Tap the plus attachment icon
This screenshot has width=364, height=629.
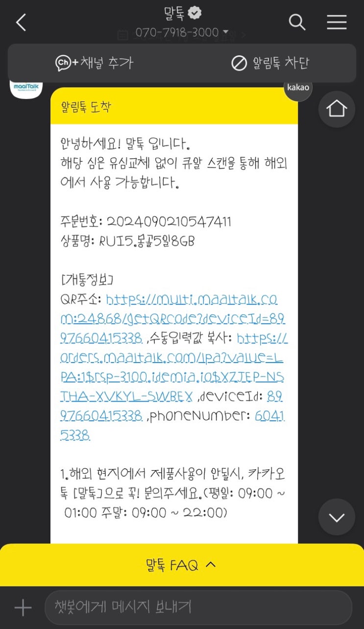click(23, 608)
